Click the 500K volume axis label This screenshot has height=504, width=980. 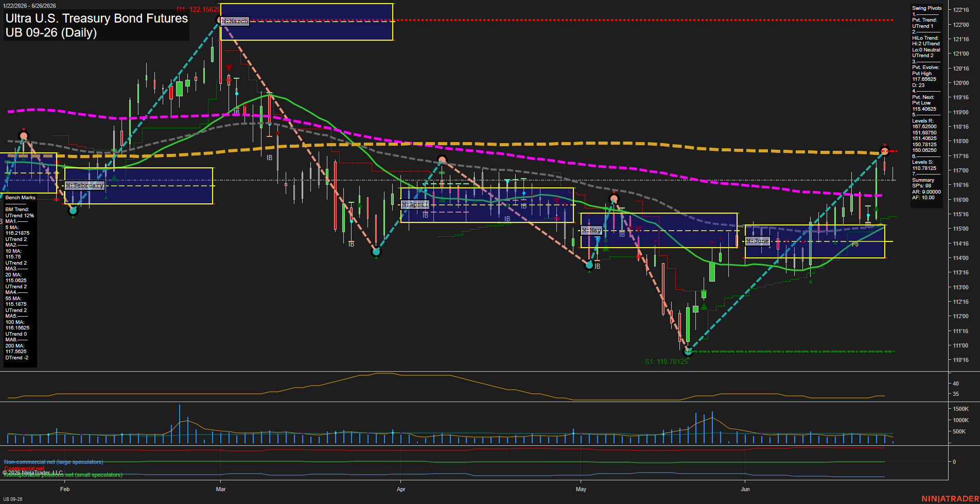click(x=959, y=431)
